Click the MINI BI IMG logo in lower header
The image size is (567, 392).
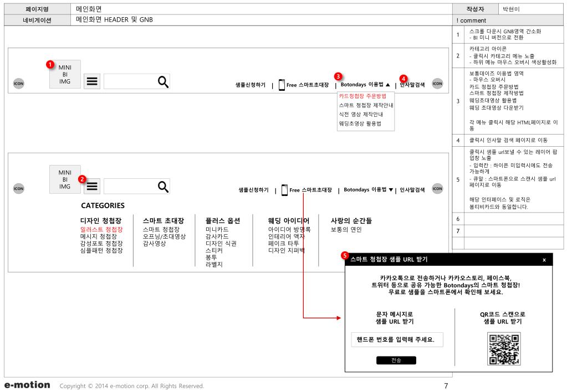[x=65, y=179]
